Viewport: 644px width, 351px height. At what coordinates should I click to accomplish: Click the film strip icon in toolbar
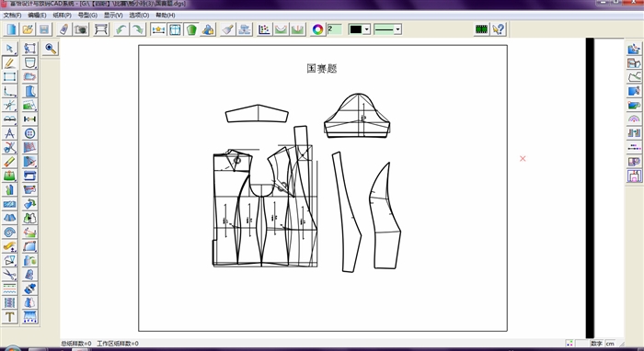point(481,29)
